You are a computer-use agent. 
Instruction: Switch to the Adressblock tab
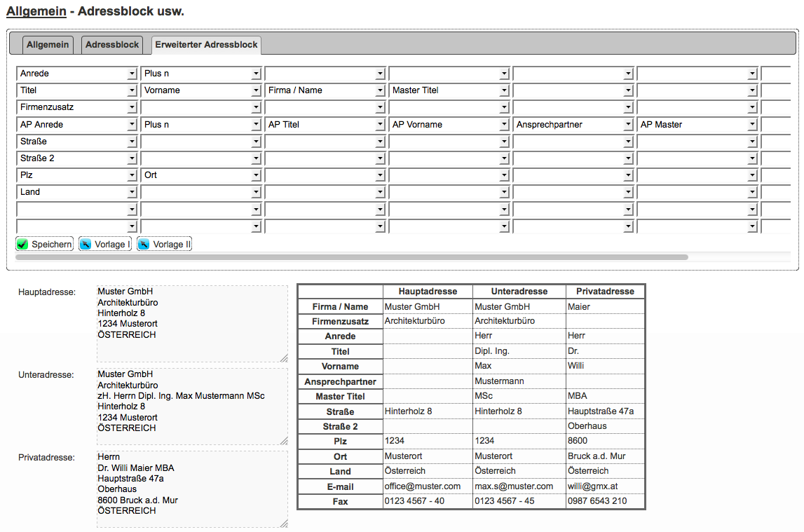click(112, 45)
